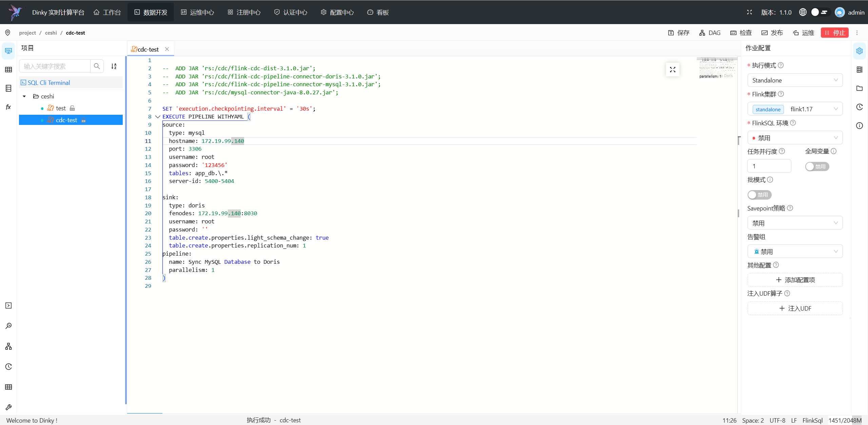The width and height of the screenshot is (868, 425).
Task: Open the history clock icon in bottom left sidebar
Action: pyautogui.click(x=8, y=367)
